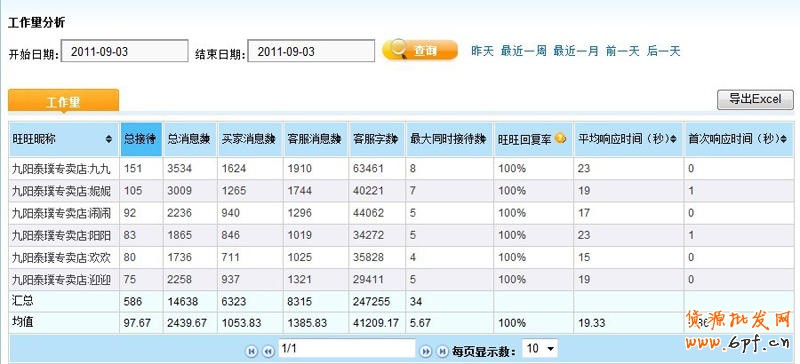Sort by 首次响应时间 column arrow
The width and height of the screenshot is (800, 364).
(x=783, y=139)
